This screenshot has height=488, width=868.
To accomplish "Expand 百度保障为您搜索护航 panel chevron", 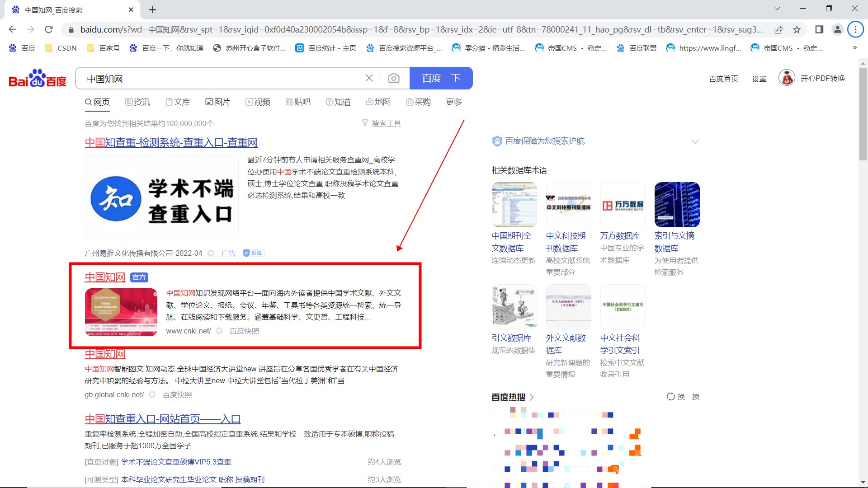I will [x=695, y=141].
